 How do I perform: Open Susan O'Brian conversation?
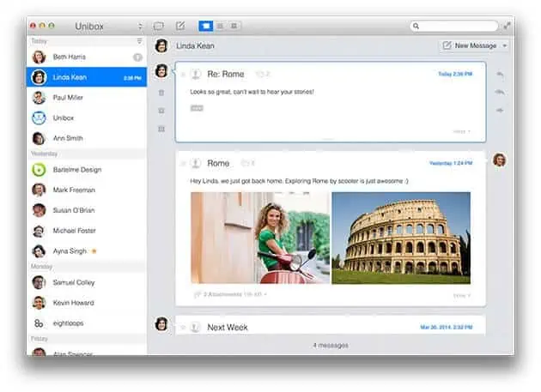pyautogui.click(x=87, y=210)
